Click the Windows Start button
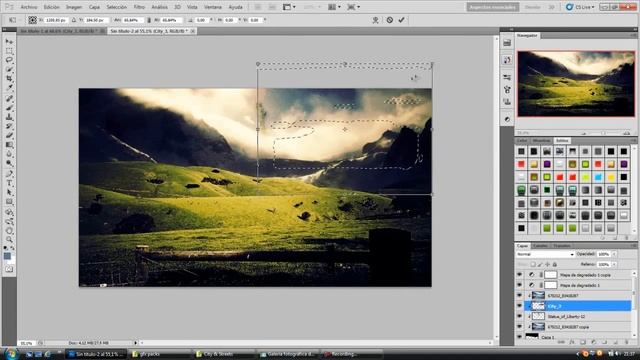This screenshot has width=640, height=360. tap(11, 353)
